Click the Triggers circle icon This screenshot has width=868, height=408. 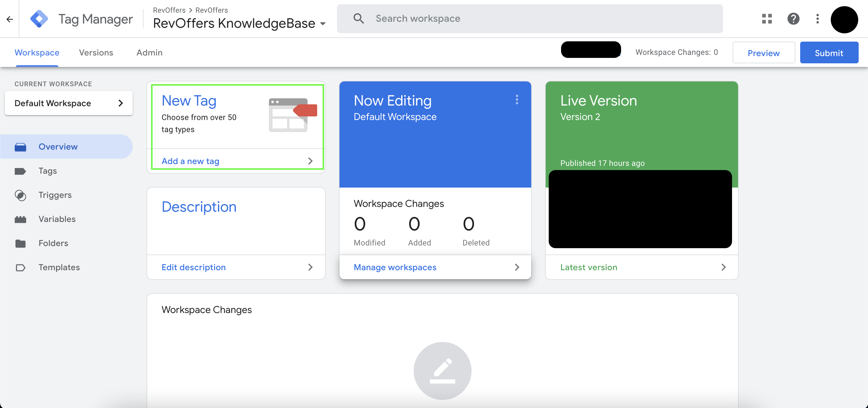pos(20,195)
